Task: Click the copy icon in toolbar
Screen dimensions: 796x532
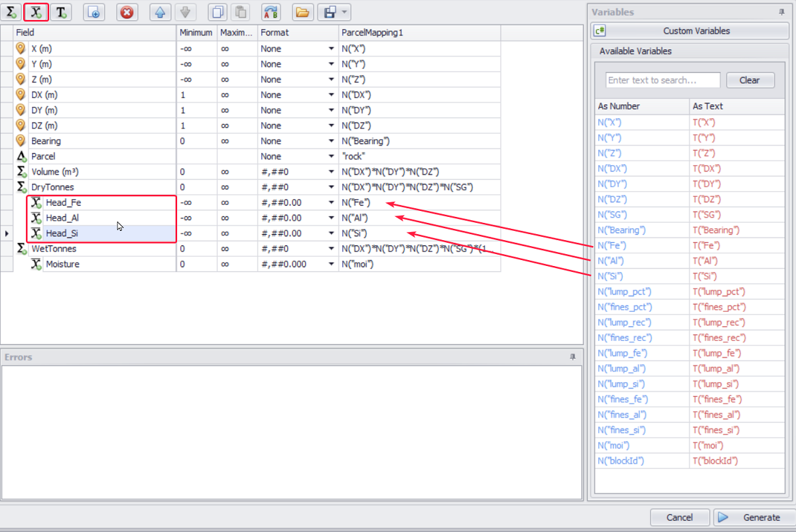Action: 217,12
